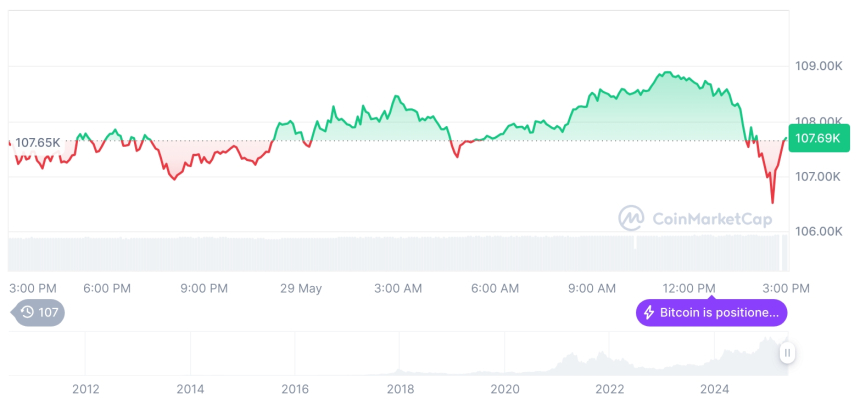The image size is (860, 401).
Task: Click 2024 on the bottom range timeline
Action: [x=716, y=388]
